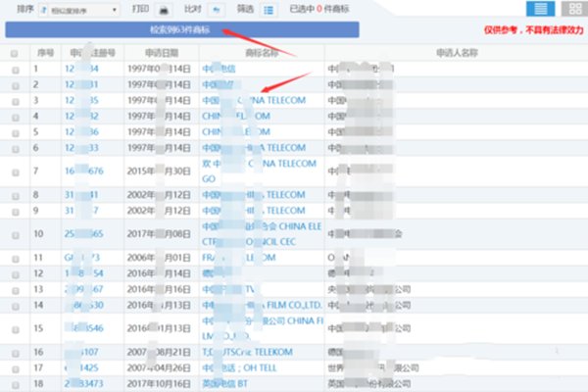Switch to list view icon
This screenshot has width=588, height=392.
540,9
